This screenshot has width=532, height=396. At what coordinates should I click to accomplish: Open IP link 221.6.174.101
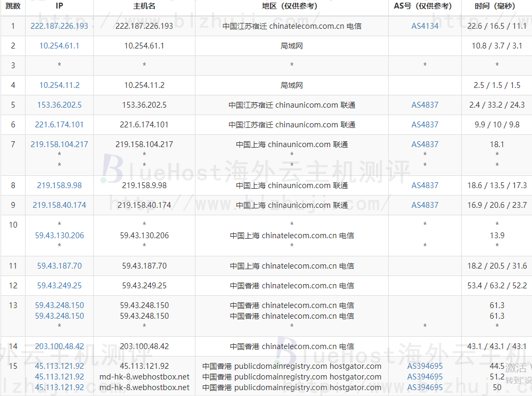pos(59,124)
